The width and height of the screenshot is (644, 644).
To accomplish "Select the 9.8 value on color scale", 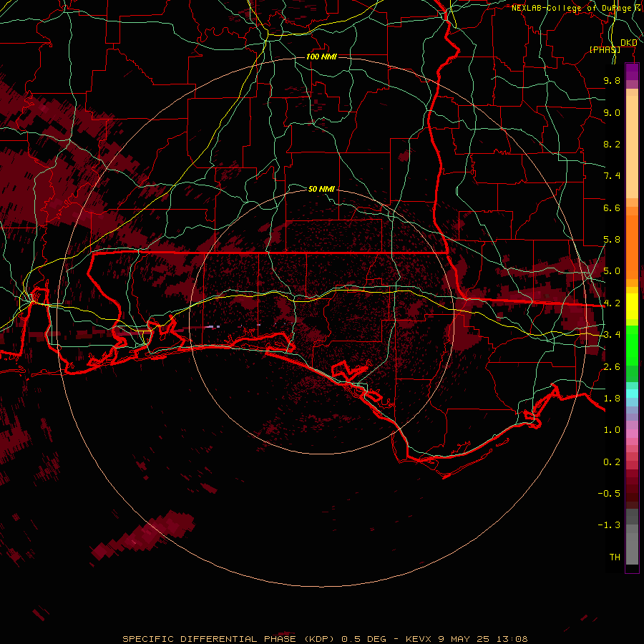I will [x=612, y=80].
